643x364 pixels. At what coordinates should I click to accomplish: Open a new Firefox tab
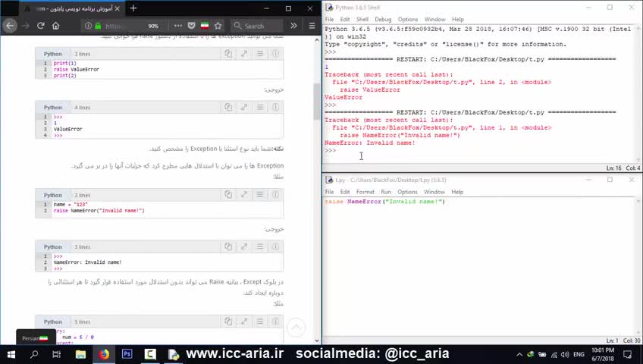pyautogui.click(x=133, y=8)
